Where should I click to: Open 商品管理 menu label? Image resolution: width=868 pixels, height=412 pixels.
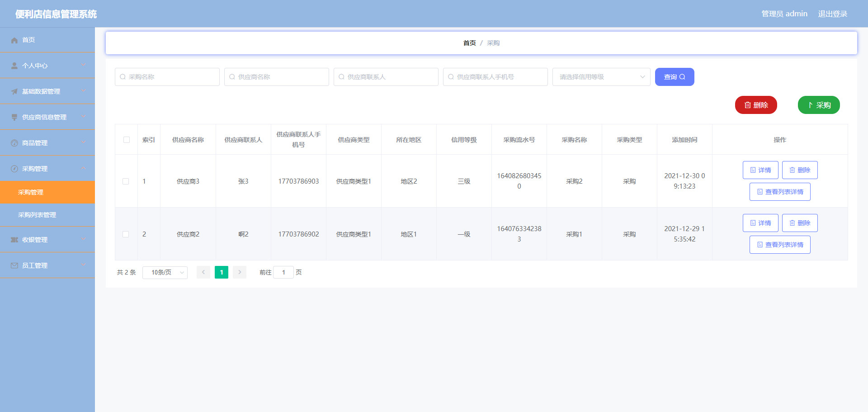point(35,143)
